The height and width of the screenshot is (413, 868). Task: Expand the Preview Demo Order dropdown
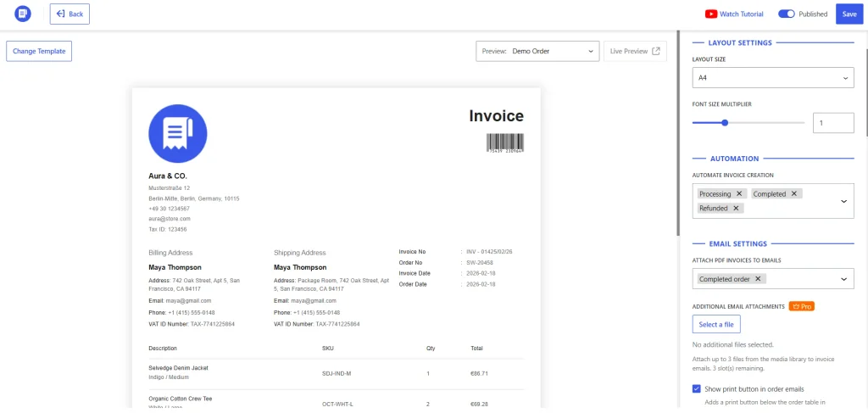(x=537, y=51)
